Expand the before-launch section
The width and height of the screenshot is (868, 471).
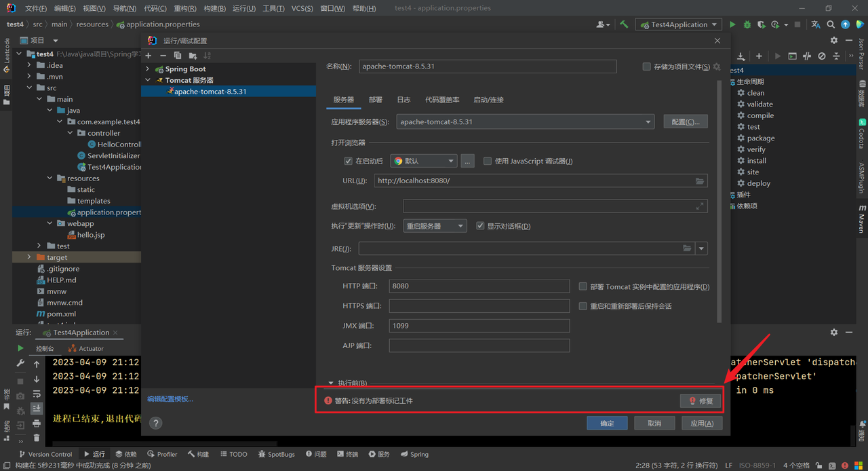(332, 383)
